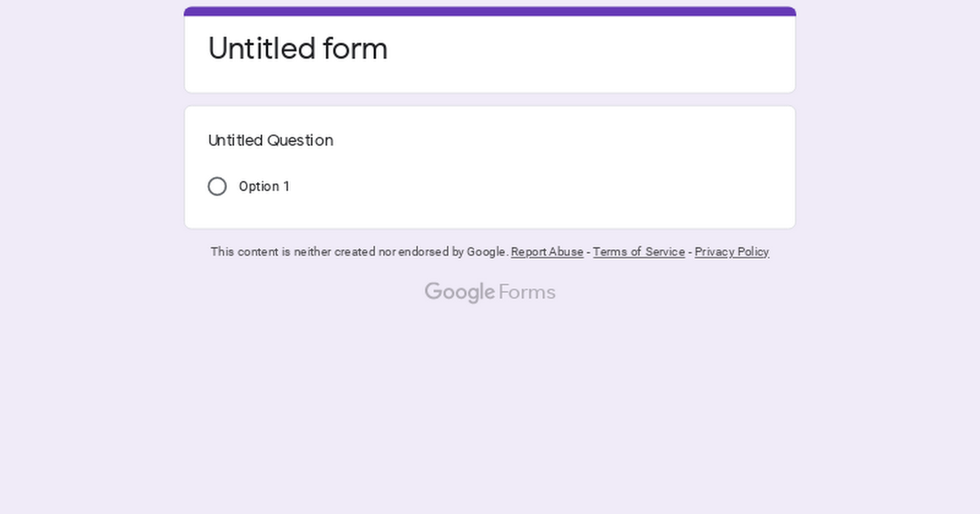Click the Option 1 label text
Screen dimensions: 980x514
tap(264, 187)
